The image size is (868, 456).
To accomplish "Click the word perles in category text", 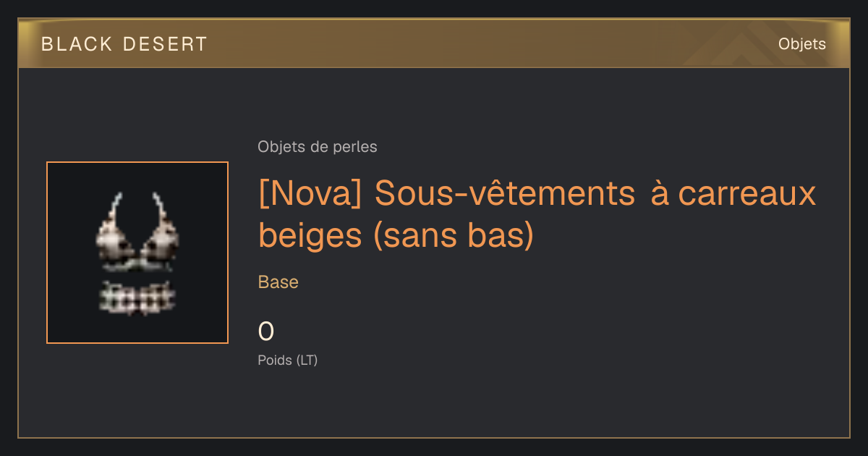I will (355, 147).
